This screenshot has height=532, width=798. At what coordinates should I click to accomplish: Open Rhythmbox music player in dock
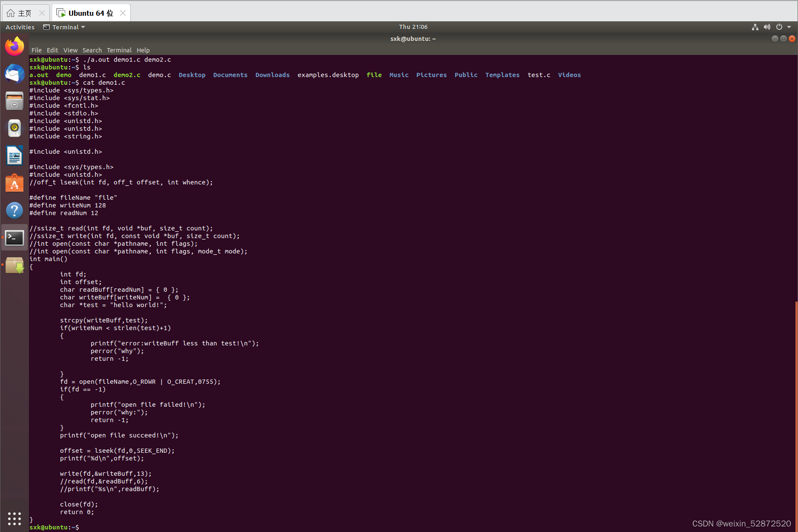[14, 128]
